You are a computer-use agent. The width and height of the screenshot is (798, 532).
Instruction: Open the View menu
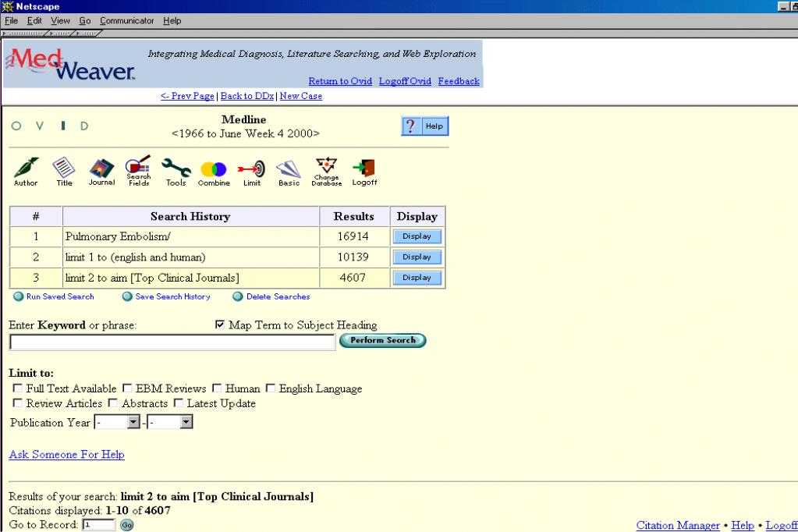60,21
